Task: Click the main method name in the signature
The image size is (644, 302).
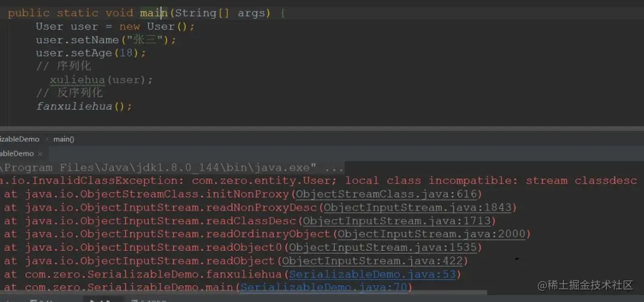Action: click(154, 13)
